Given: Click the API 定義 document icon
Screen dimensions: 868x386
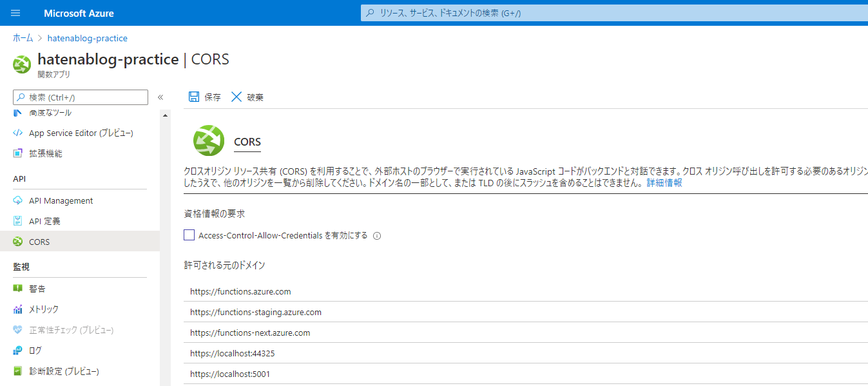Looking at the screenshot, I should coord(17,221).
